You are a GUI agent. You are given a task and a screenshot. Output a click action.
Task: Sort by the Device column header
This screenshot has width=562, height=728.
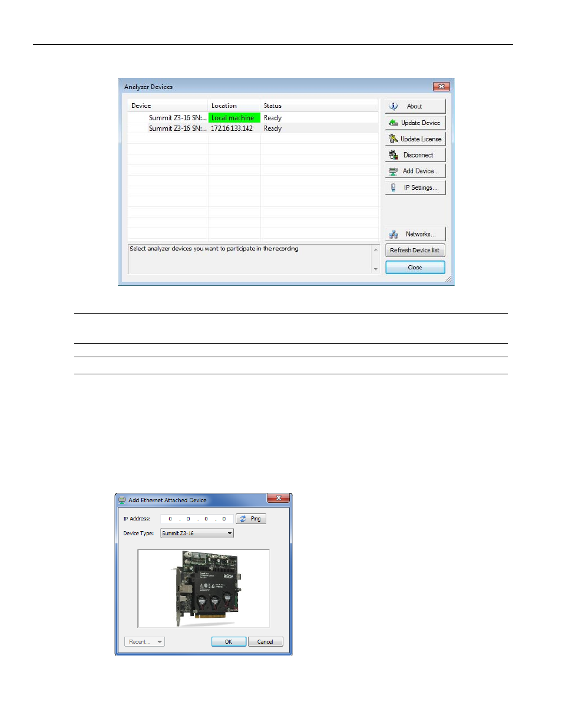click(168, 106)
